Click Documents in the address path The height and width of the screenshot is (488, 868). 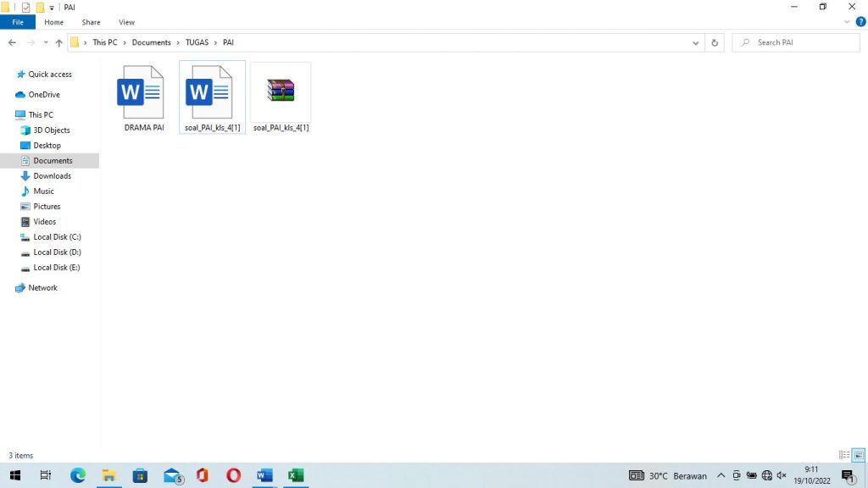pos(151,42)
